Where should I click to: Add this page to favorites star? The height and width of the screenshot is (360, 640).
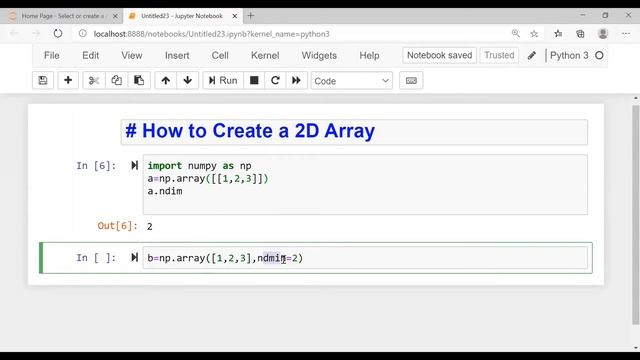[534, 33]
